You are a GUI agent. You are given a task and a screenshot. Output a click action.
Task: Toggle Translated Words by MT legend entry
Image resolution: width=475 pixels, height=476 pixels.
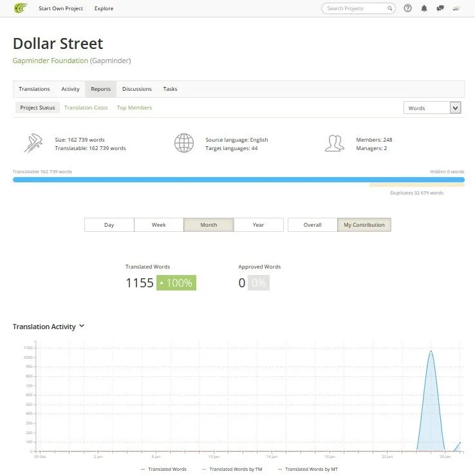308,469
